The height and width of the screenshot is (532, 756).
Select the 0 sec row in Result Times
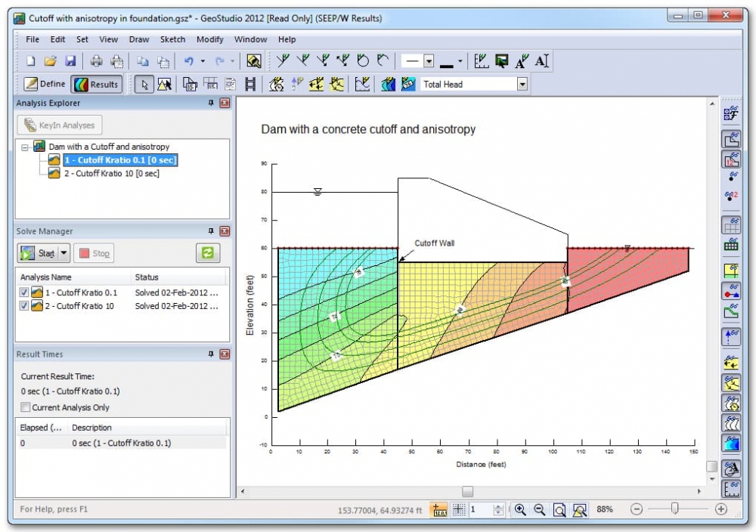tap(122, 443)
